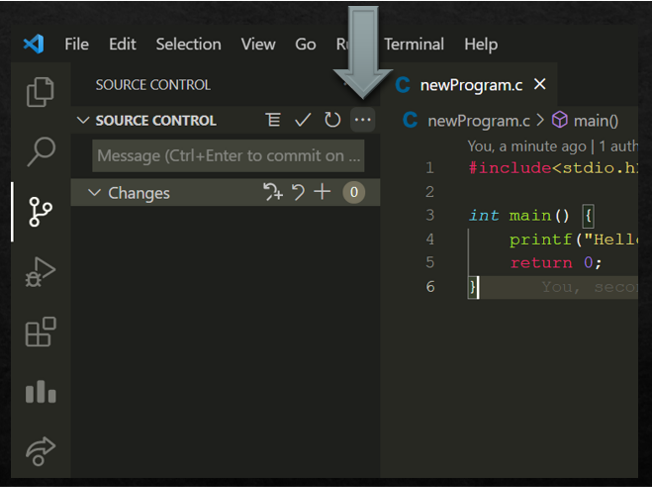This screenshot has width=652, height=487.
Task: Click the commit message input field
Action: [x=228, y=156]
